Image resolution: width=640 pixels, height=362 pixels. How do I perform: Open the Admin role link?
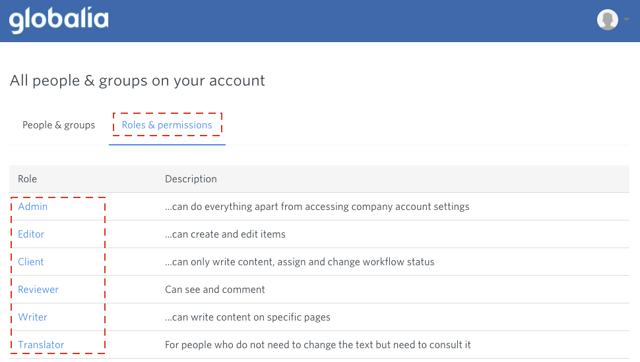click(33, 207)
